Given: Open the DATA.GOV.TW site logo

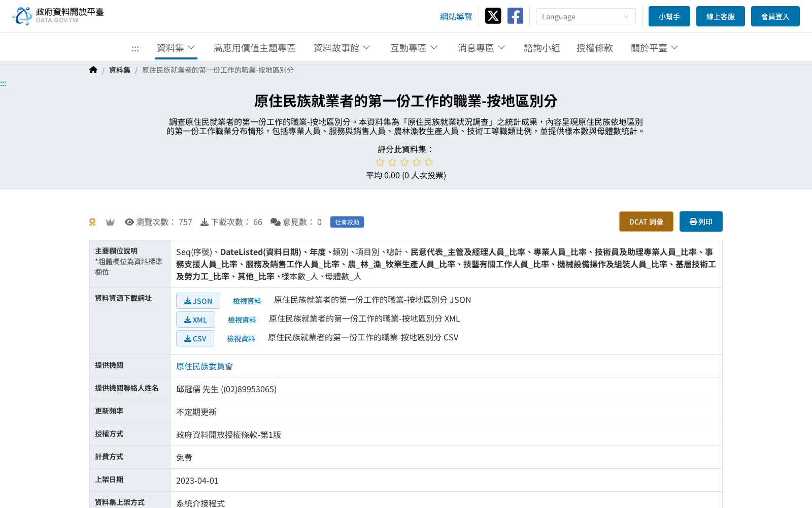Looking at the screenshot, I should tap(58, 16).
